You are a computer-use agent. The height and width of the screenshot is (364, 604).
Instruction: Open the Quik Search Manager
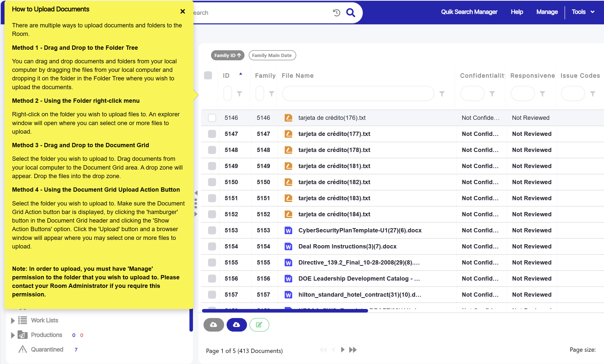(x=469, y=12)
